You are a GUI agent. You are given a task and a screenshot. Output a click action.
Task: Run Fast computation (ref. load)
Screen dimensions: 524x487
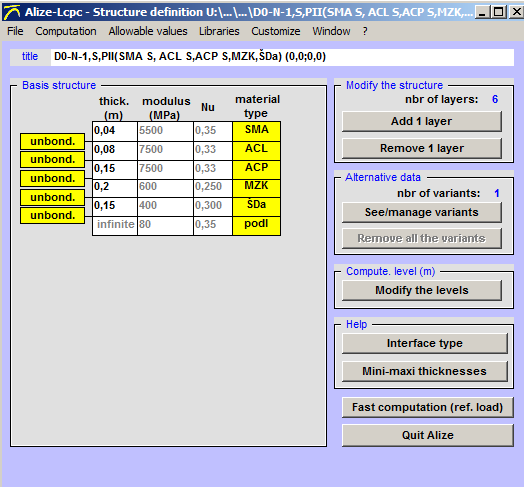[x=427, y=407]
